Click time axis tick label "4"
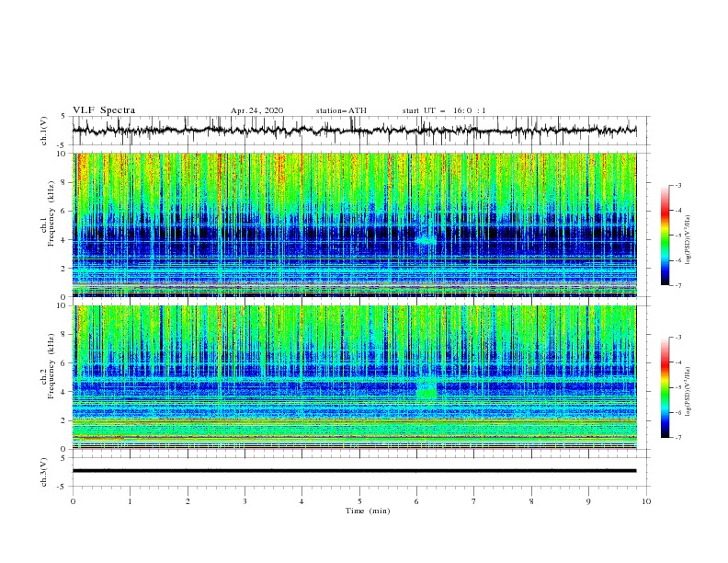 pos(301,501)
